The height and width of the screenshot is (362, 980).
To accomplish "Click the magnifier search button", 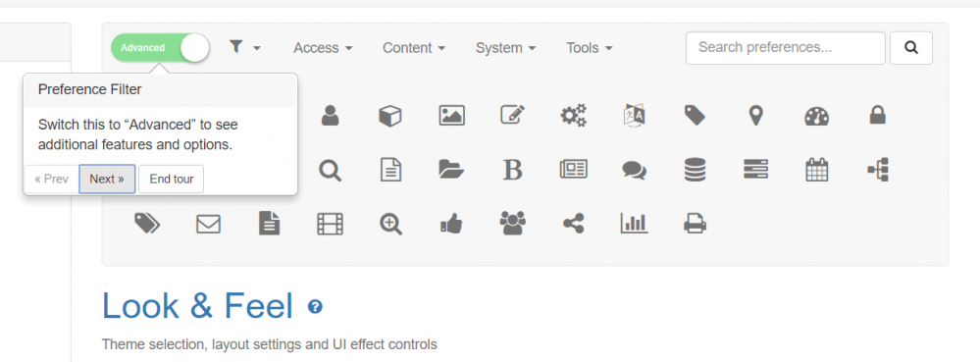I will (911, 47).
